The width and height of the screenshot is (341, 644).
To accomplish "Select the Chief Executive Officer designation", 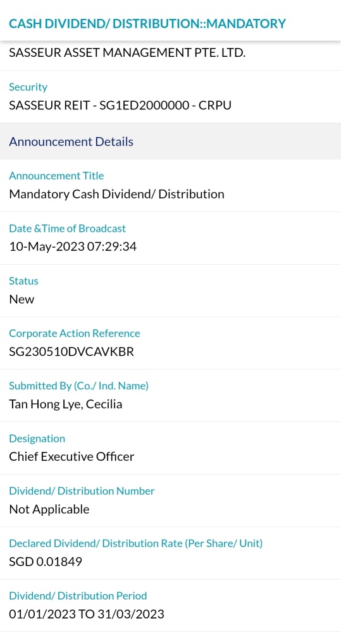I will click(x=71, y=456).
